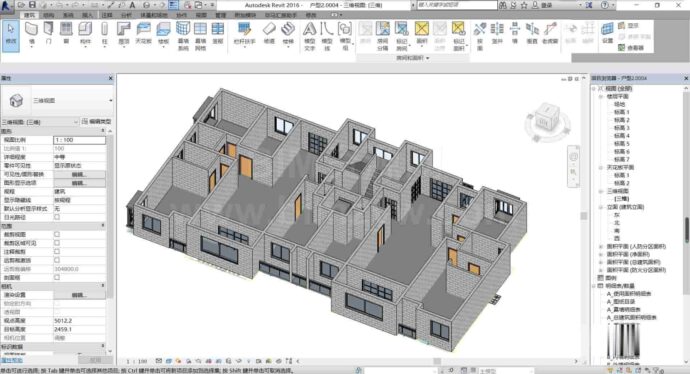Enable the 裁剪视图 checkbox
Image resolution: width=690 pixels, height=374 pixels.
coord(57,235)
